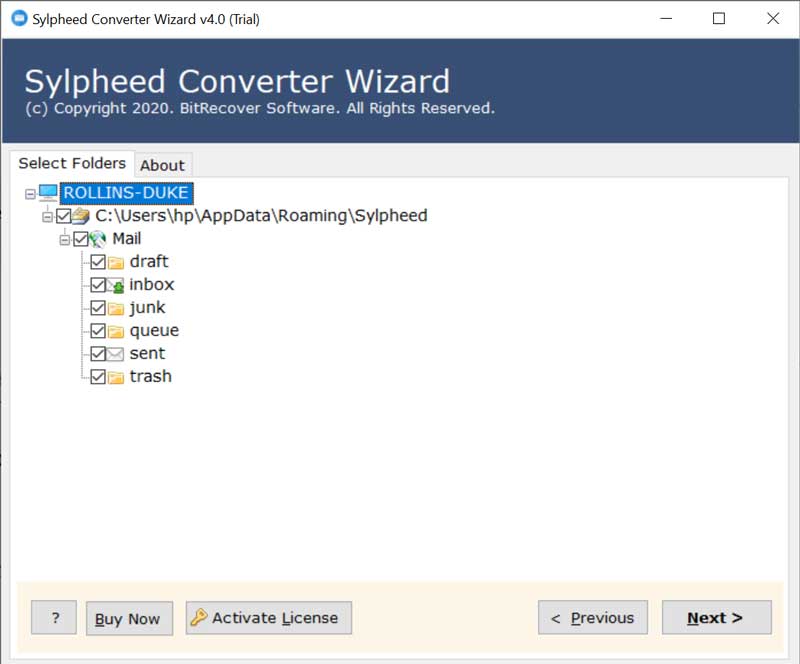This screenshot has height=664, width=800.
Task: Proceed with the Next button
Action: click(x=717, y=618)
